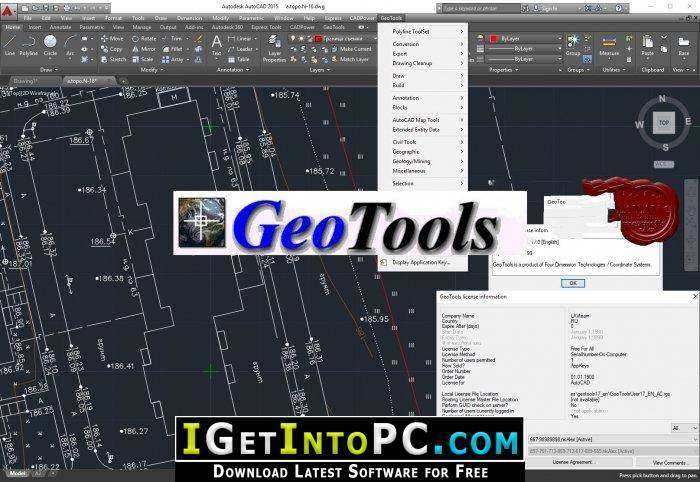Expand the Modify panel flyout

(152, 70)
